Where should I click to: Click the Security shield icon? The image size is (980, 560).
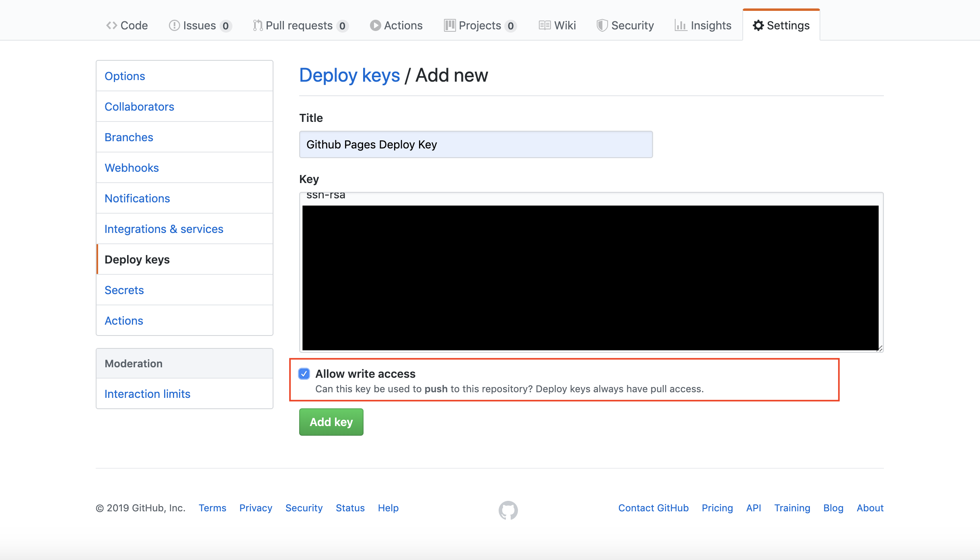[602, 25]
